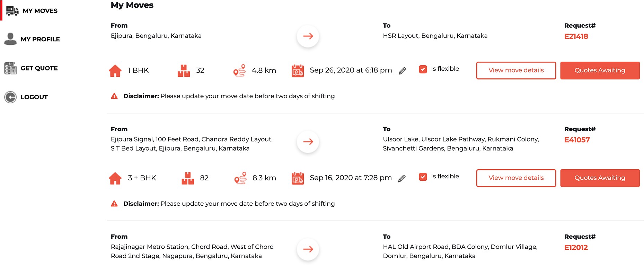View move details for Ejipura to HSR Layout

click(x=516, y=70)
